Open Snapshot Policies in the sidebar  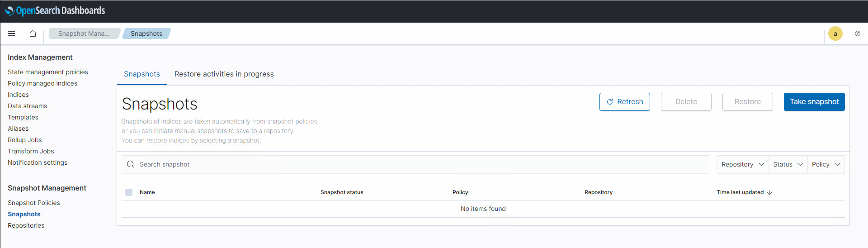pos(34,203)
